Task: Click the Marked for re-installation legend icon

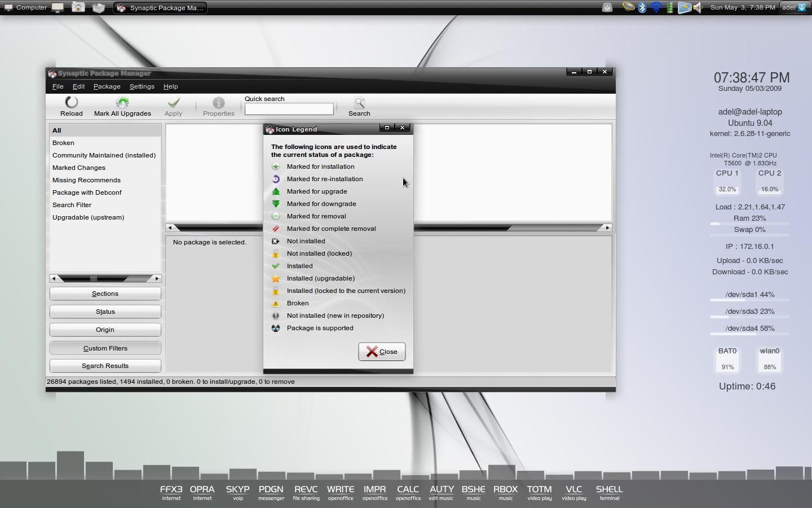Action: (276, 179)
